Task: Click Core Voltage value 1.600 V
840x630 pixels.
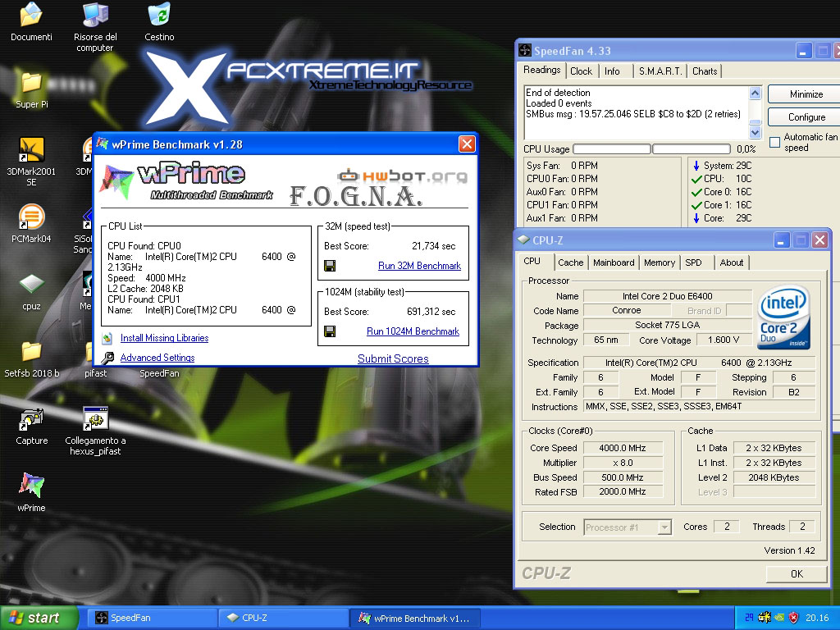Action: [x=723, y=340]
